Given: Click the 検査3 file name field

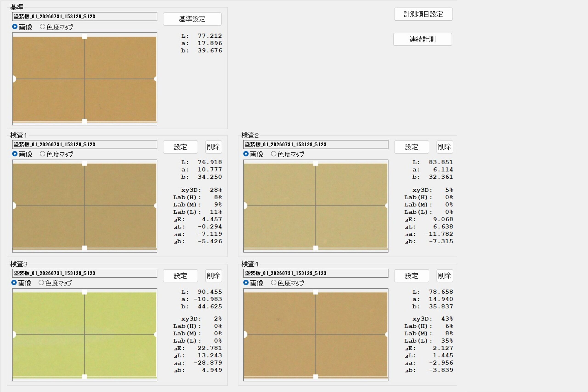Looking at the screenshot, I should [x=85, y=273].
